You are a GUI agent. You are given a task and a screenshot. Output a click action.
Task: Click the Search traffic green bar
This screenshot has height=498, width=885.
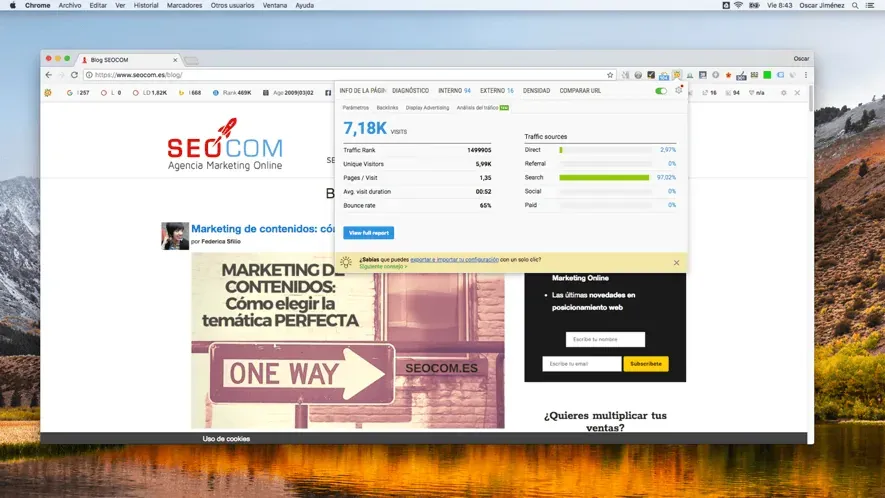[x=604, y=177]
